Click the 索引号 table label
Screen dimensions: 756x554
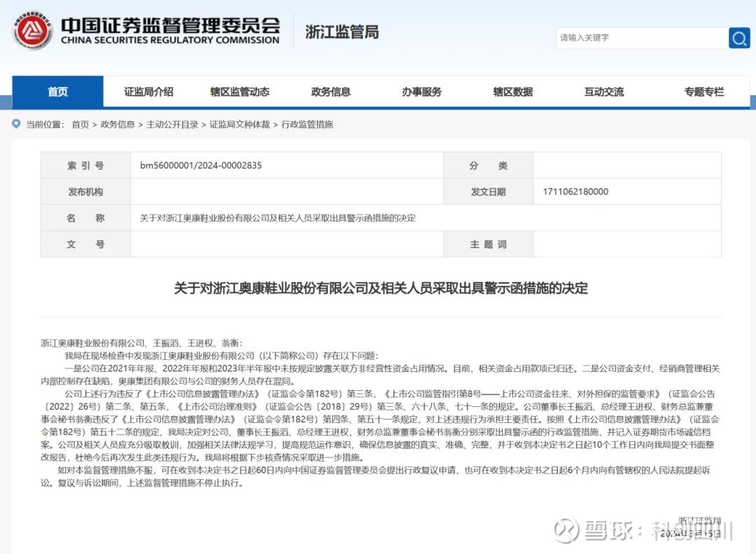pyautogui.click(x=85, y=165)
